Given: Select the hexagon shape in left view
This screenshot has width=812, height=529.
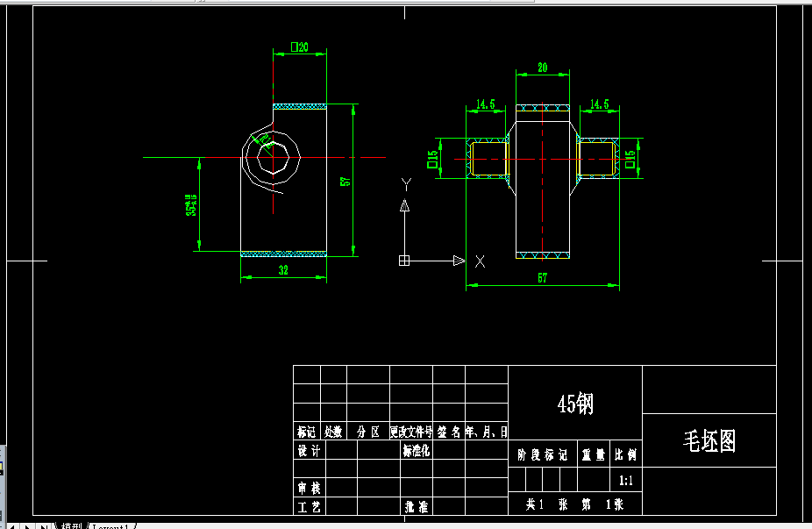Looking at the screenshot, I should pyautogui.click(x=273, y=158).
